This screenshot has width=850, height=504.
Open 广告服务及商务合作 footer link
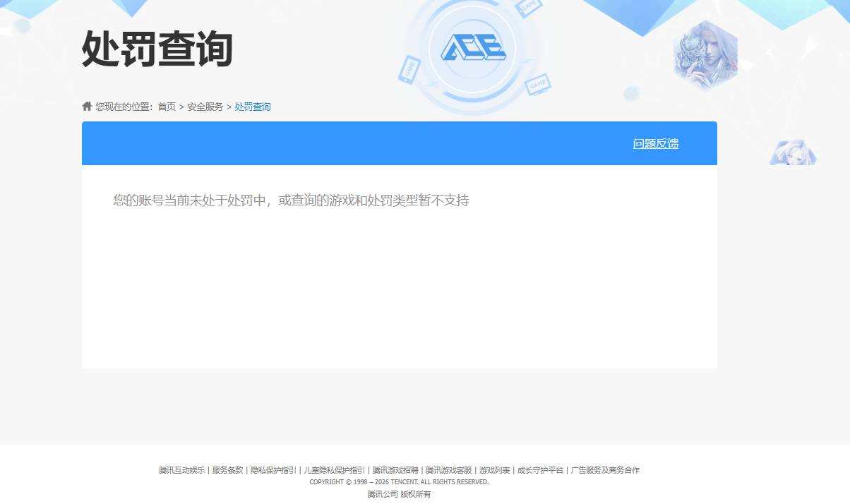605,470
